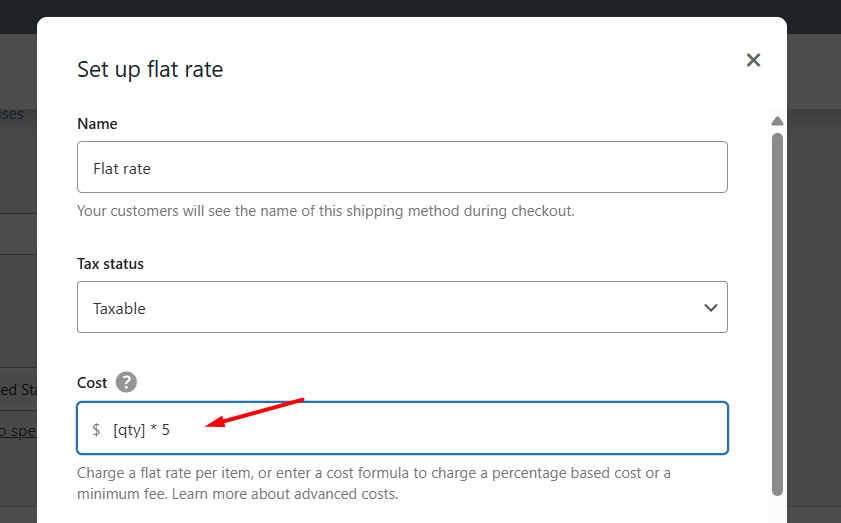Click the dollar sign prefix in Cost field
This screenshot has width=841, height=523.
[96, 430]
